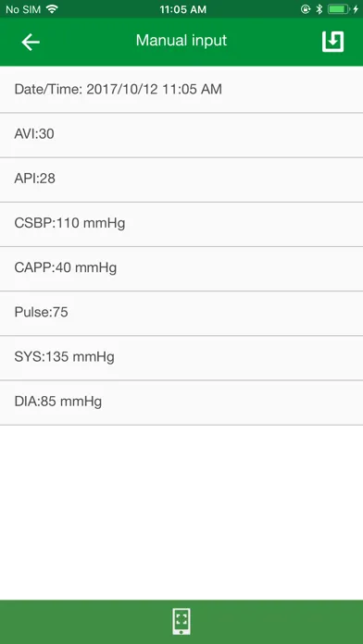Tap the charging bolt icon
This screenshot has height=644, width=363.
(x=356, y=9)
